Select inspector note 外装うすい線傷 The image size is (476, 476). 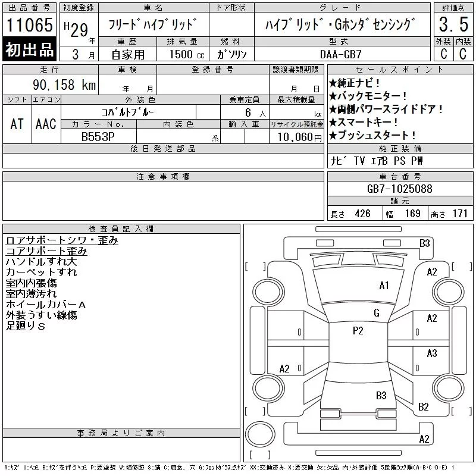click(41, 315)
